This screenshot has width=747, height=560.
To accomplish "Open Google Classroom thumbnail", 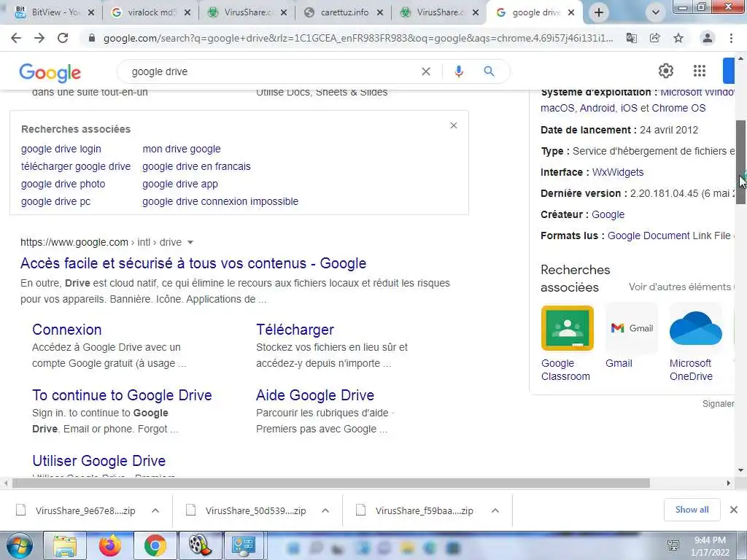I will (x=568, y=328).
